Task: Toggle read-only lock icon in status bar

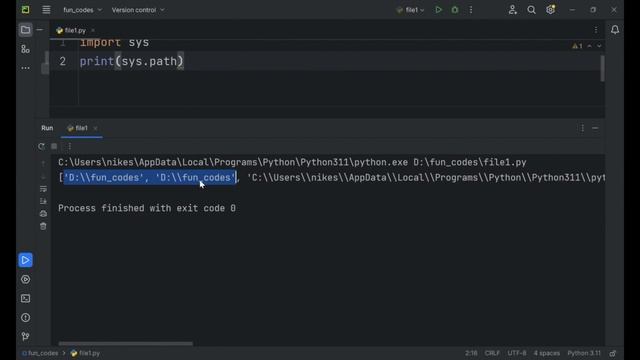Action: point(613,353)
